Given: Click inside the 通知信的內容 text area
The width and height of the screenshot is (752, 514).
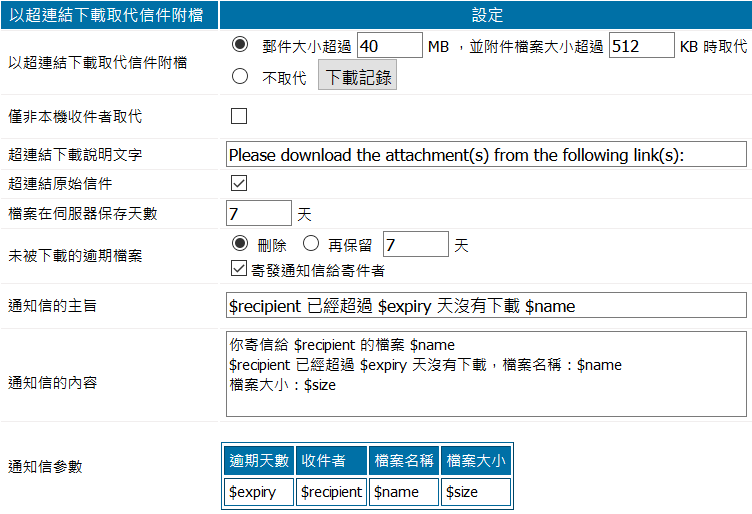Looking at the screenshot, I should coord(486,373).
